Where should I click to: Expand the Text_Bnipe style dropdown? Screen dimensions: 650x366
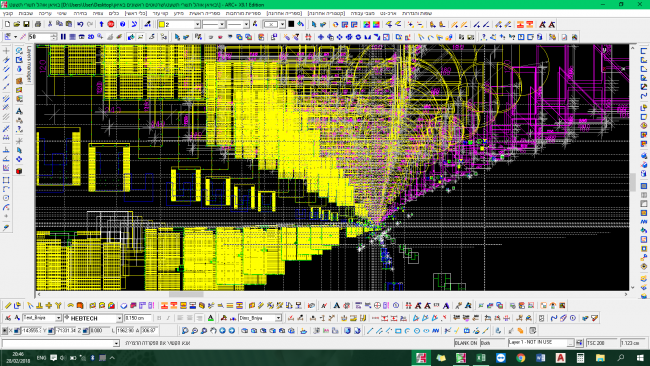coord(58,318)
